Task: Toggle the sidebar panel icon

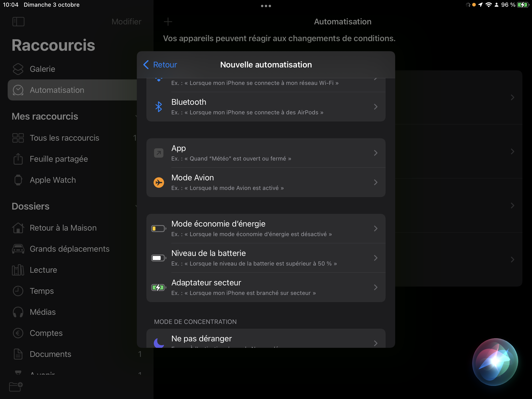Action: [18, 22]
